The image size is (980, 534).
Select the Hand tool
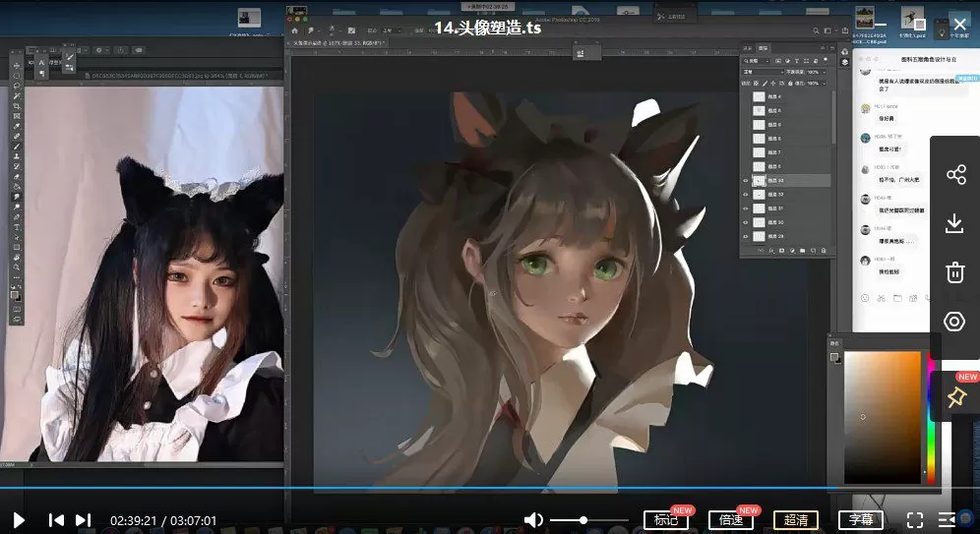17,258
